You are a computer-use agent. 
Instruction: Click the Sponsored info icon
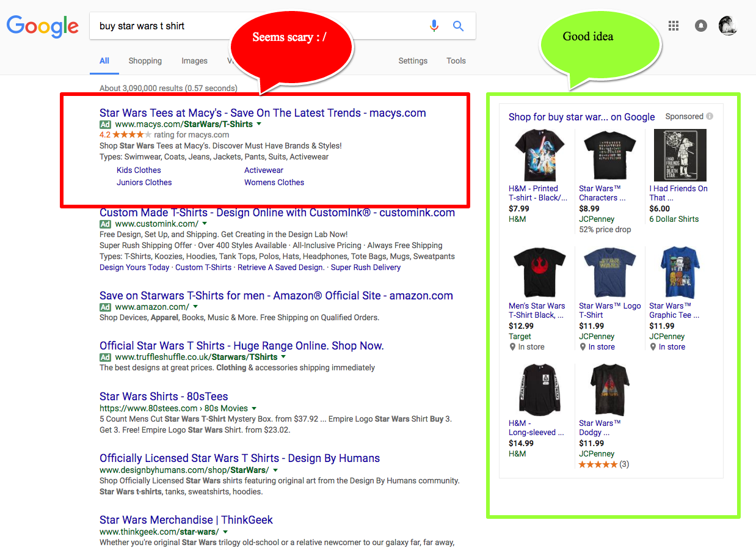(x=710, y=116)
